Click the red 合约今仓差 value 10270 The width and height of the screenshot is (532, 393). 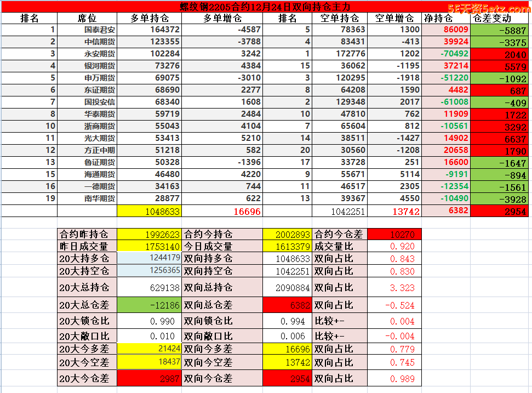click(x=394, y=234)
